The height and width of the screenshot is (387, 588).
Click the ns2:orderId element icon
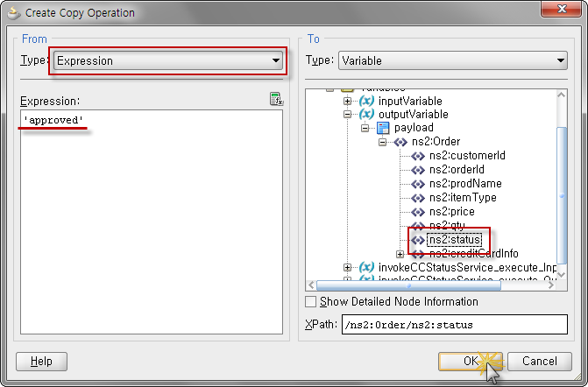418,170
